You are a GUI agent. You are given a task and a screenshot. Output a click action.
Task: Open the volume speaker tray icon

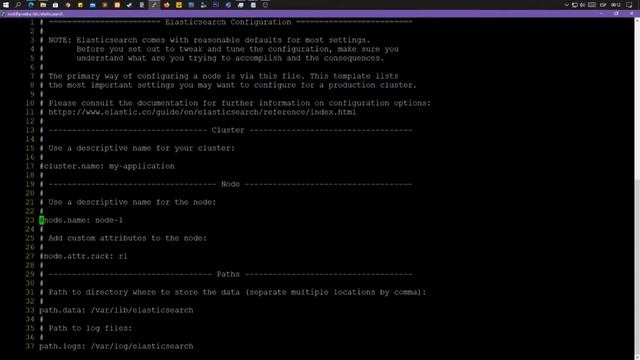pos(582,5)
